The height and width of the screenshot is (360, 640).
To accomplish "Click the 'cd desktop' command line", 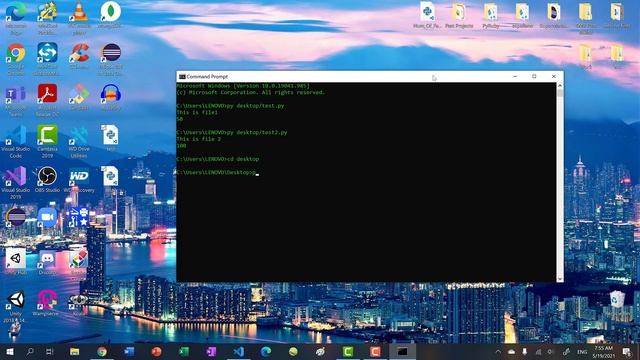I will pyautogui.click(x=218, y=159).
